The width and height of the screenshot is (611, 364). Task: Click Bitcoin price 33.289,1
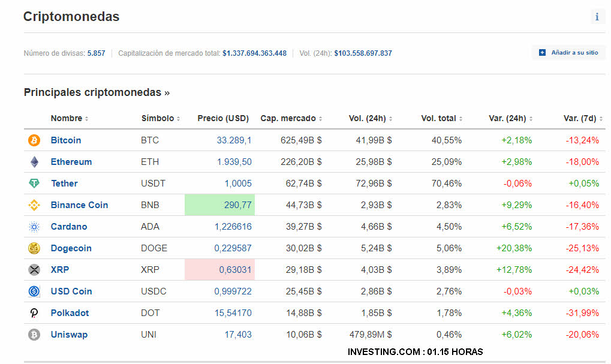point(234,140)
